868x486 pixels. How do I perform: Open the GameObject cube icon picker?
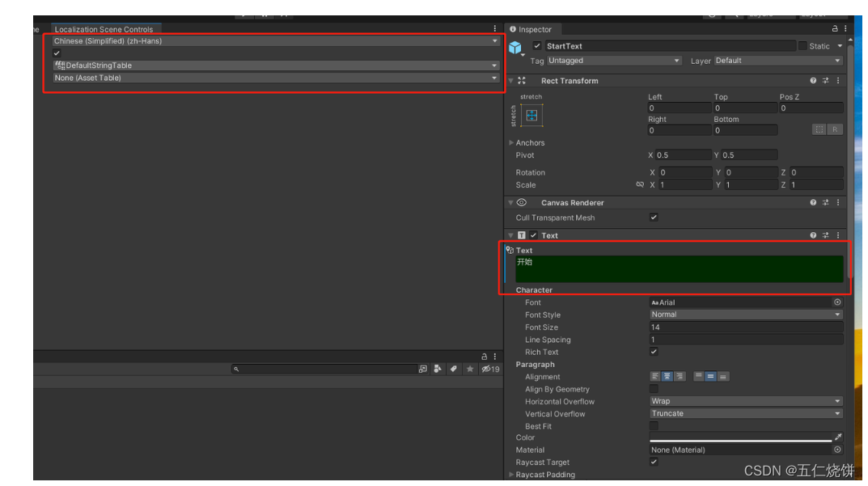pyautogui.click(x=515, y=49)
